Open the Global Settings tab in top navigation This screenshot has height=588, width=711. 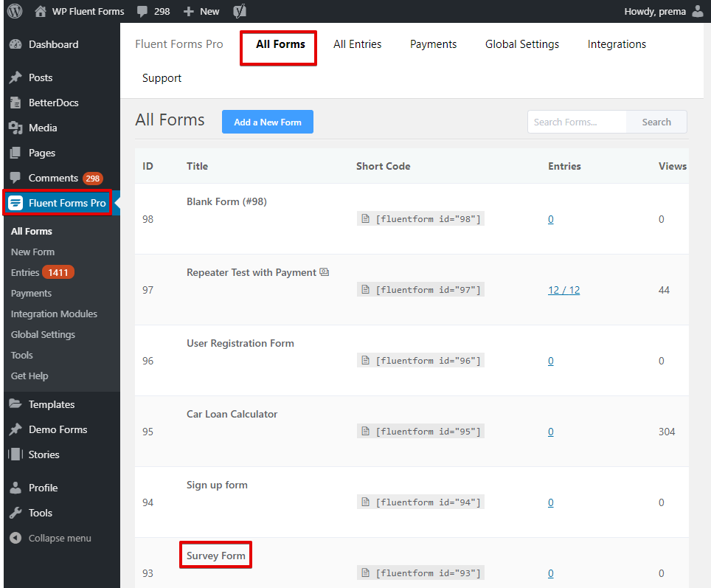pos(522,44)
